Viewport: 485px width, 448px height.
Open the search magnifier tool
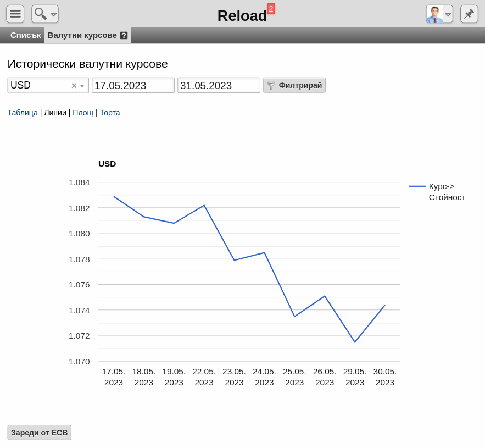41,14
